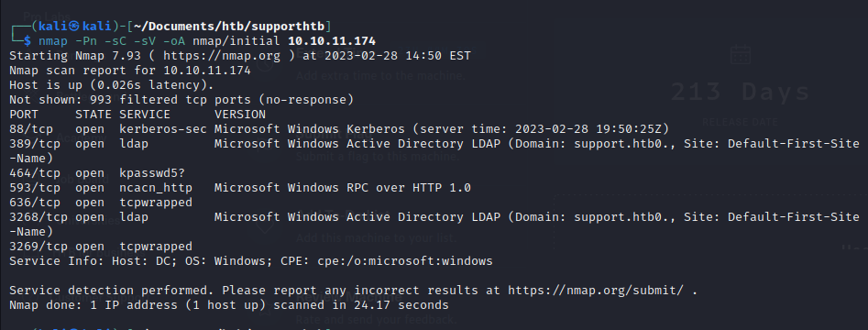Click the faint calendar icon above 213 Days
This screenshot has height=330, width=868.
(x=740, y=55)
